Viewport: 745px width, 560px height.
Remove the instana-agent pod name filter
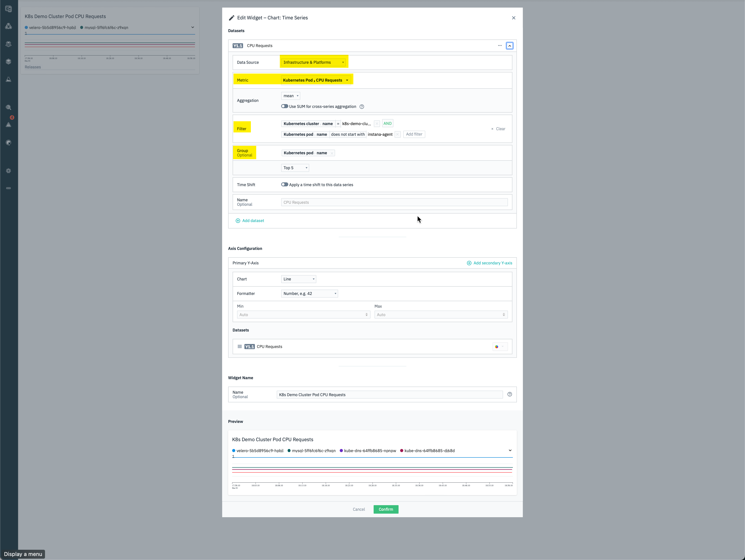coord(397,134)
